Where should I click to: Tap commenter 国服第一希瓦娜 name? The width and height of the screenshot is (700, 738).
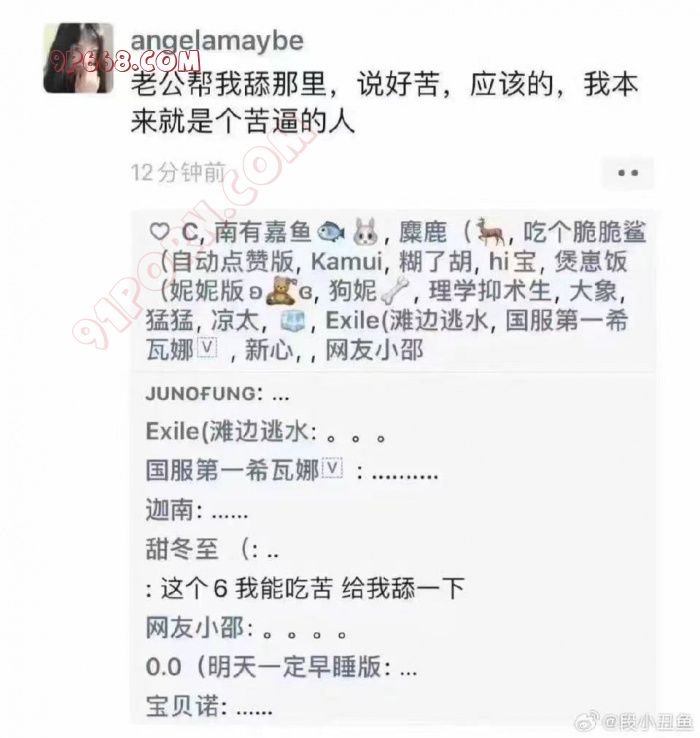pos(244,470)
